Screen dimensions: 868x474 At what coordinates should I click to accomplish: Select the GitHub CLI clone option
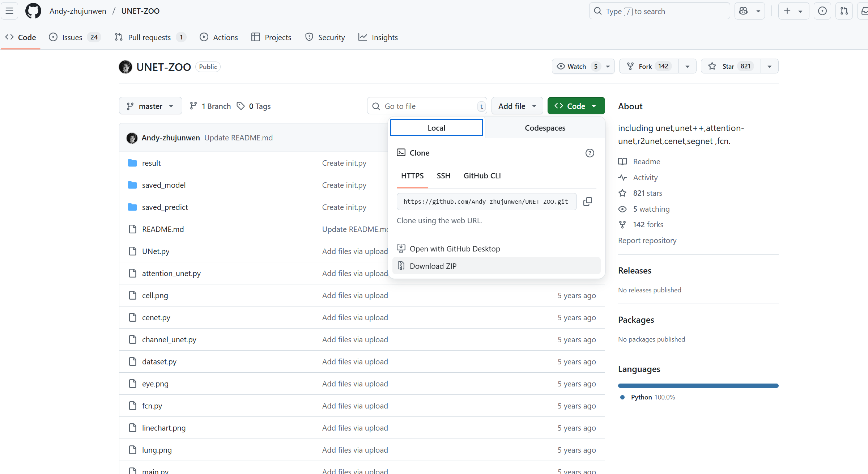[482, 176]
